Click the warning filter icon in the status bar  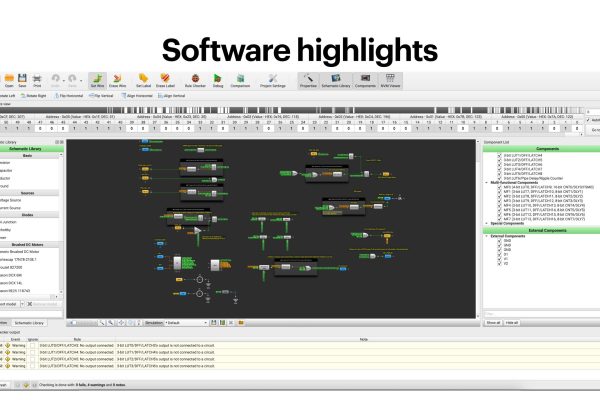pos(26,385)
